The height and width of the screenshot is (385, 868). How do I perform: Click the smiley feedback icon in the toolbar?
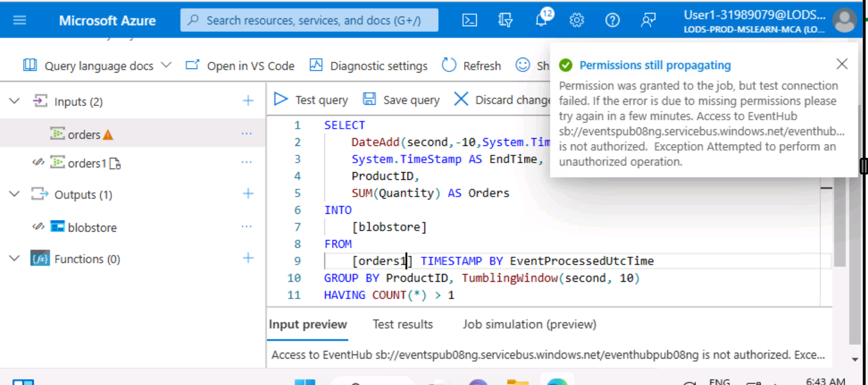point(523,65)
